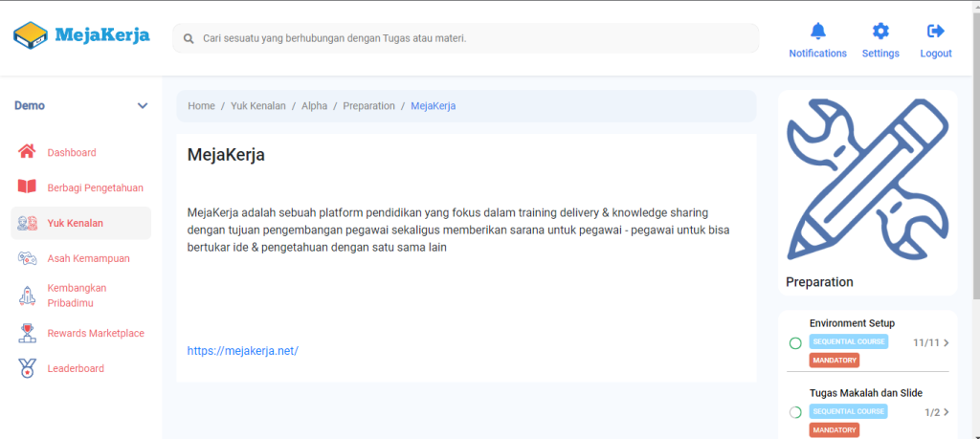Click the Settings label
Viewport: 980px width, 439px height.
880,53
